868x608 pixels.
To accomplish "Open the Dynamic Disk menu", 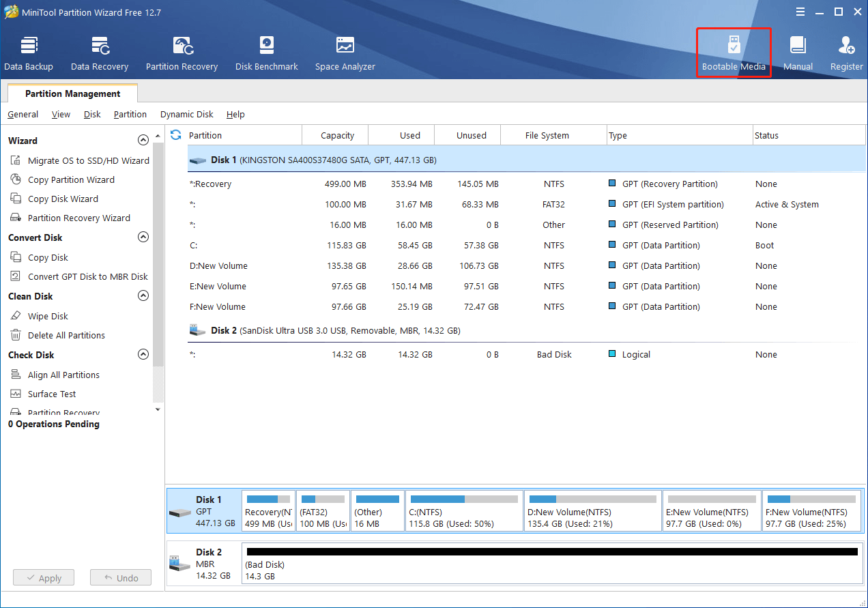I will (187, 115).
